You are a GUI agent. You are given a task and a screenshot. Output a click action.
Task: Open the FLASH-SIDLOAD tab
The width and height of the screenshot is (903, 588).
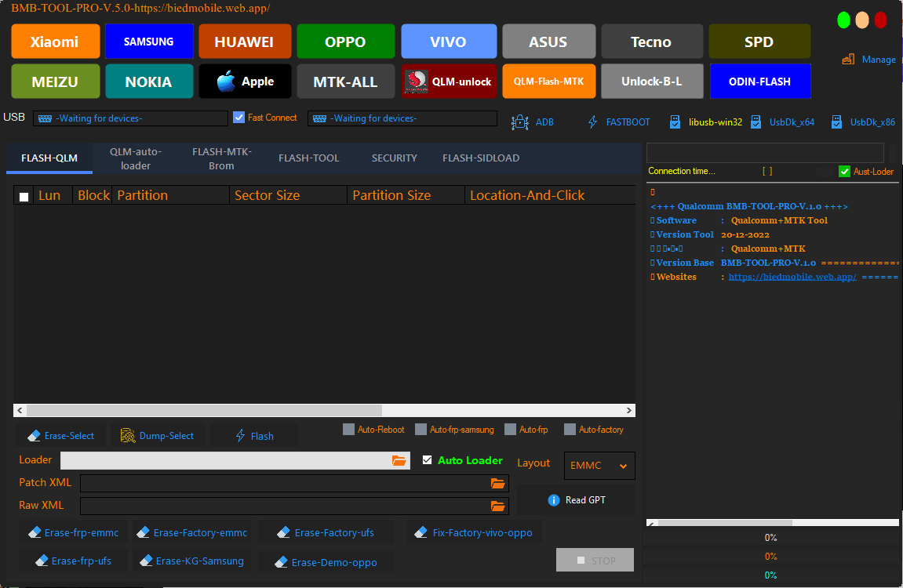[x=481, y=158]
